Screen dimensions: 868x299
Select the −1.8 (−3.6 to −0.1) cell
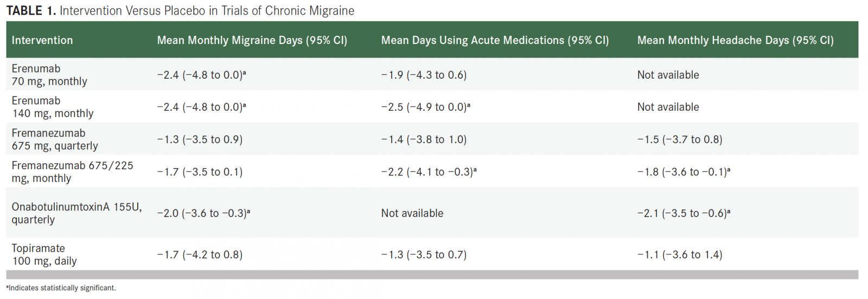tap(684, 172)
